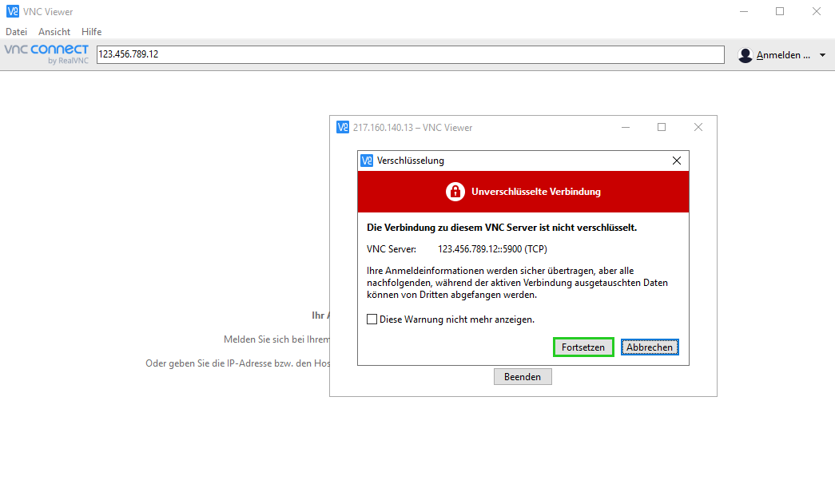Viewport: 835px width, 504px height.
Task: Close the 217.160.140.13 VNC Viewer window
Action: click(698, 127)
